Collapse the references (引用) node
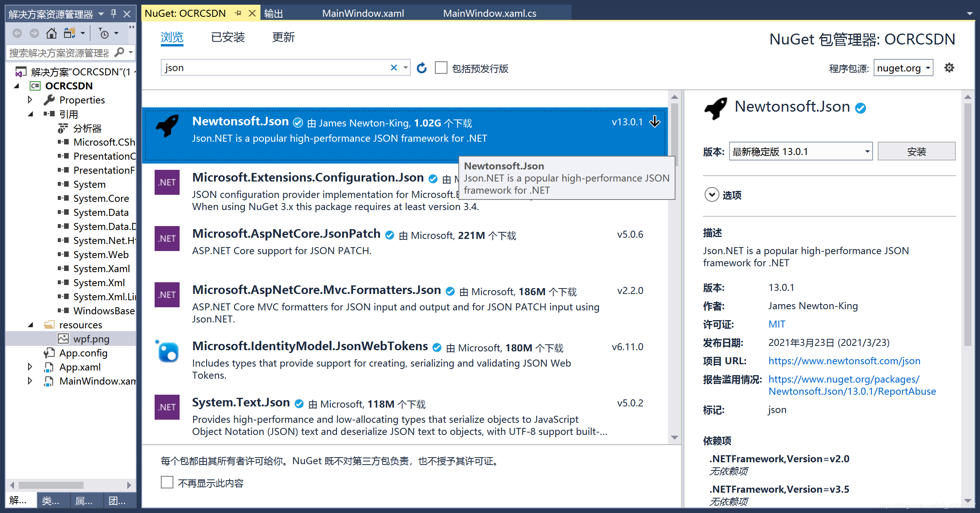 (30, 114)
